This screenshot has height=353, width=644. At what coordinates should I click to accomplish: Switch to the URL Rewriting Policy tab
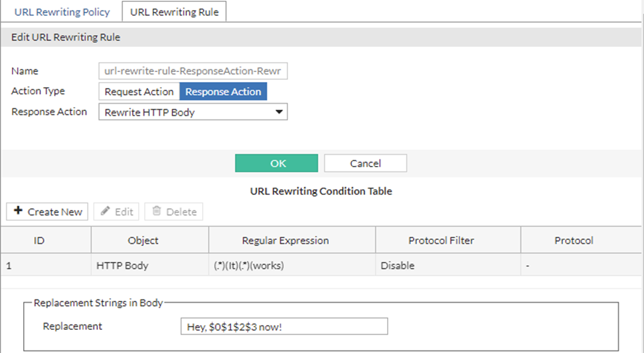click(62, 11)
